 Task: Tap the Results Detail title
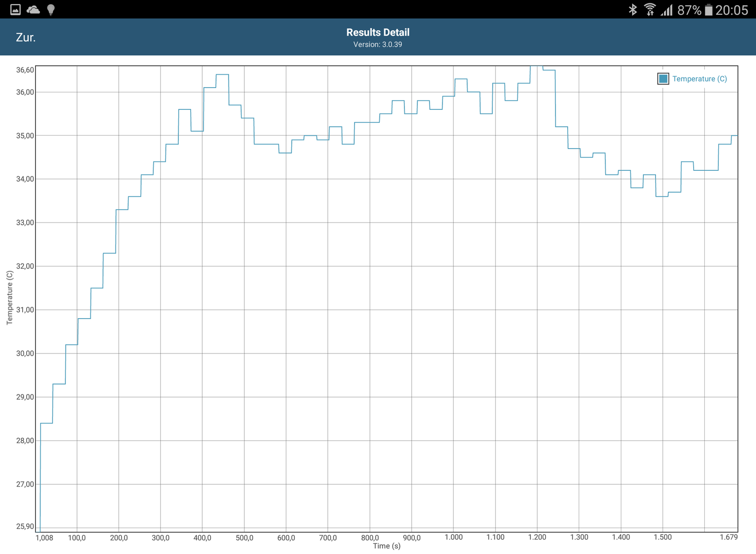coord(378,32)
